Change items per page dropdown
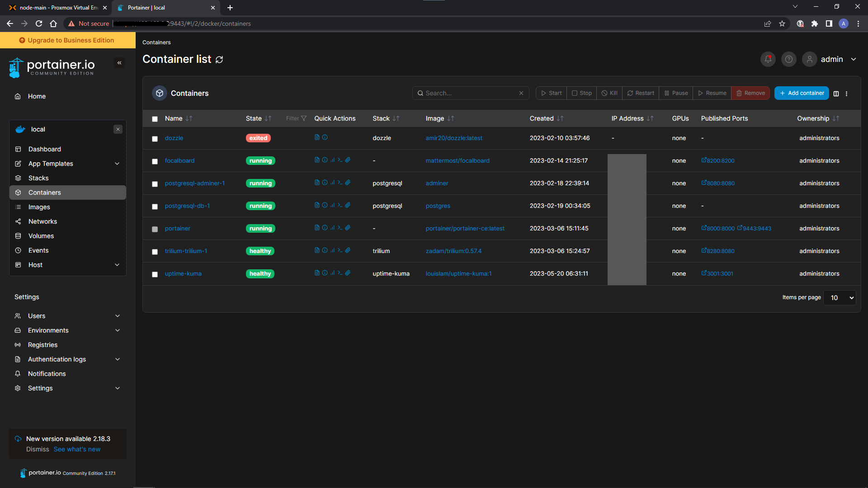The height and width of the screenshot is (488, 868). point(840,297)
